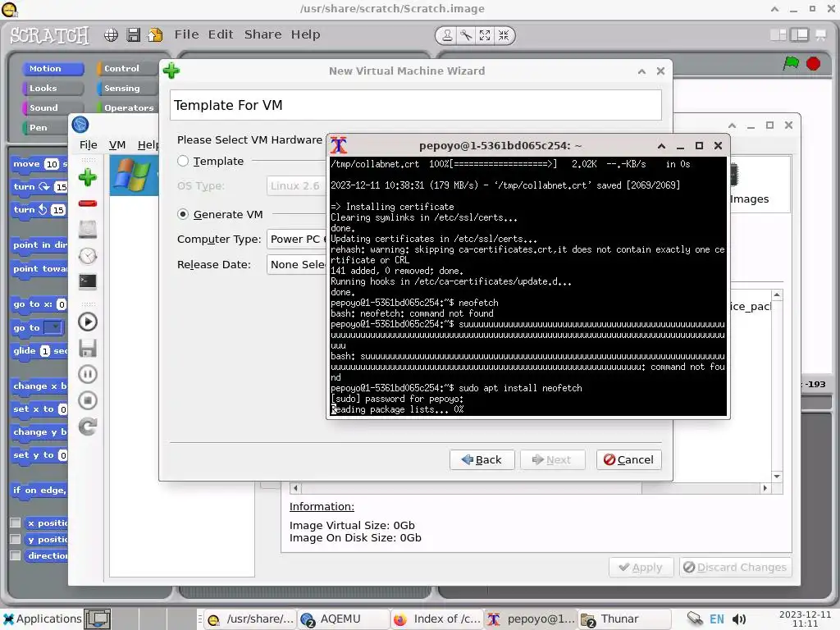Viewport: 840px width, 630px height.
Task: Click the Apply button in AQEMU
Action: point(641,568)
